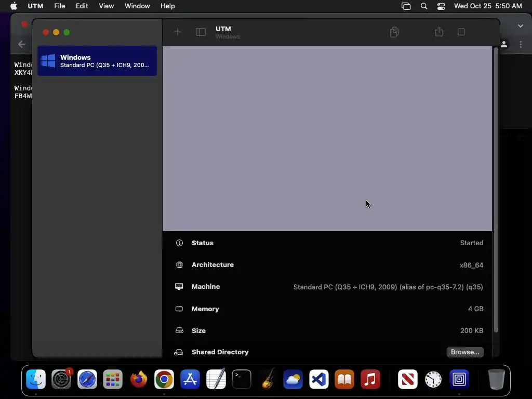
Task: Open Books from the Dock
Action: pyautogui.click(x=344, y=379)
